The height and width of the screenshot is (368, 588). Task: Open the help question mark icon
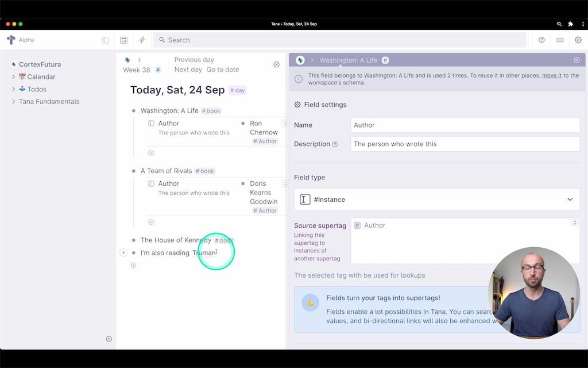click(x=541, y=40)
